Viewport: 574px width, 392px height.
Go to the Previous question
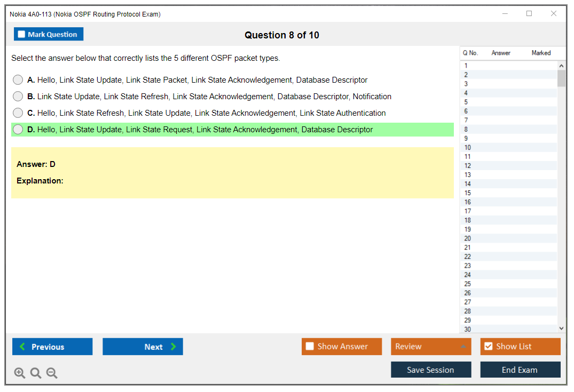click(52, 347)
